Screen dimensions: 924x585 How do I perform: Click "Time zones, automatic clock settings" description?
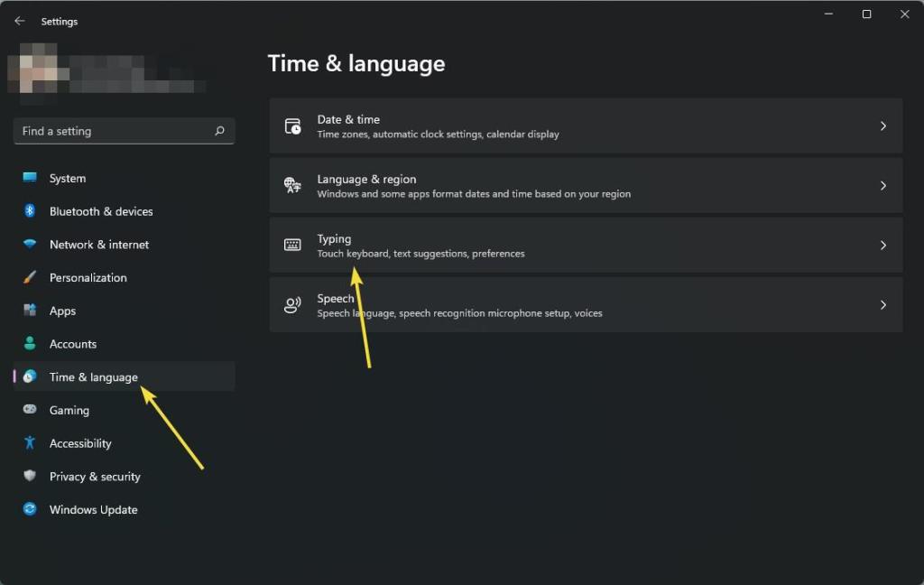pos(438,135)
